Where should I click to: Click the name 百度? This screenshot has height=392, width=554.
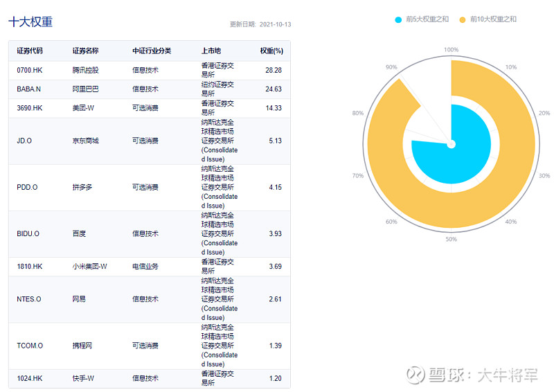79,233
